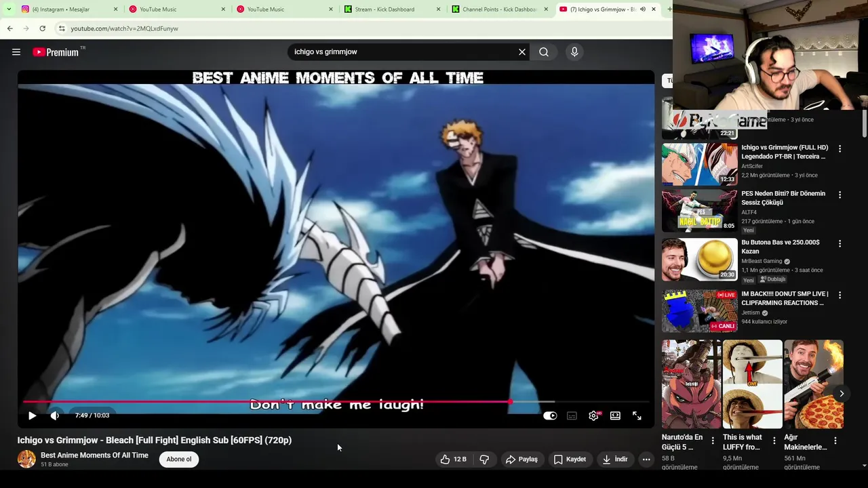The height and width of the screenshot is (488, 868).
Task: Open ArtScifer channel name link
Action: click(x=752, y=166)
